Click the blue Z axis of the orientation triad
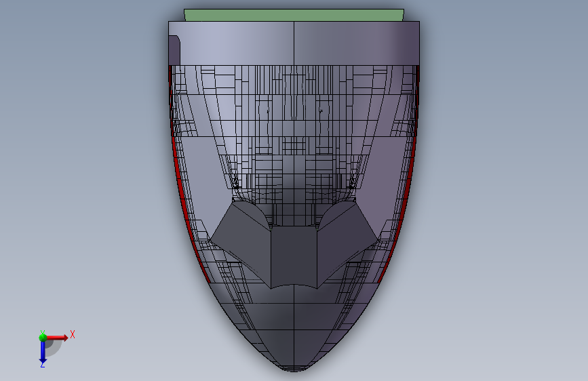Image resolution: width=588 pixels, height=381 pixels. click(x=43, y=353)
